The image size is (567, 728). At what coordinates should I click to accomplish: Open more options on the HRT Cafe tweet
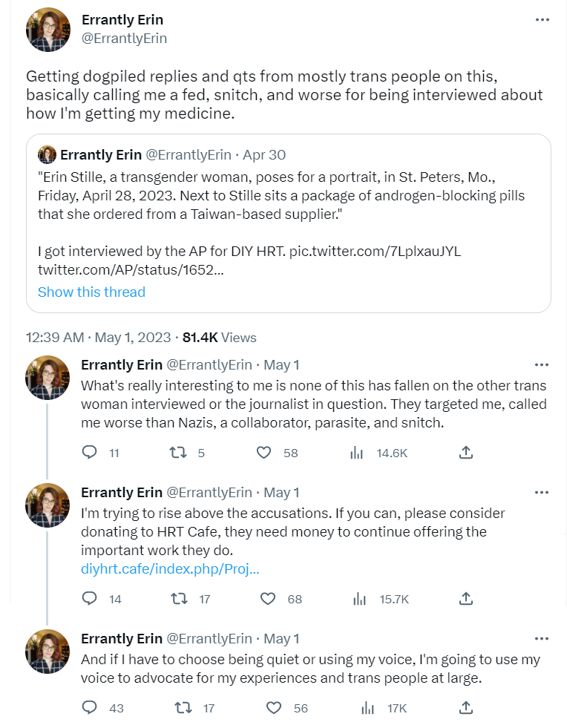(x=542, y=492)
